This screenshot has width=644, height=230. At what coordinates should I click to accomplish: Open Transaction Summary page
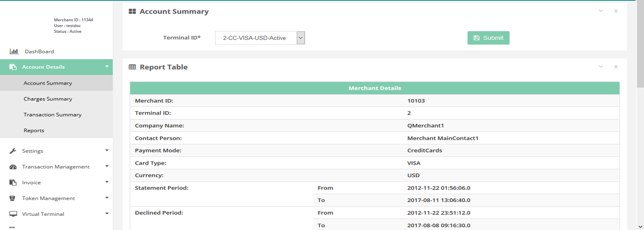point(52,115)
